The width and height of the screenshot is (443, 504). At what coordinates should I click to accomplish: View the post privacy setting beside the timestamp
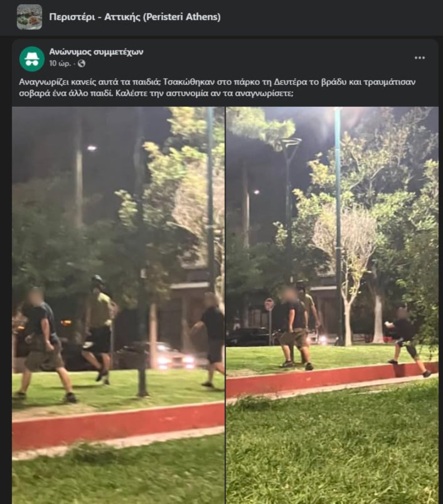[x=82, y=63]
